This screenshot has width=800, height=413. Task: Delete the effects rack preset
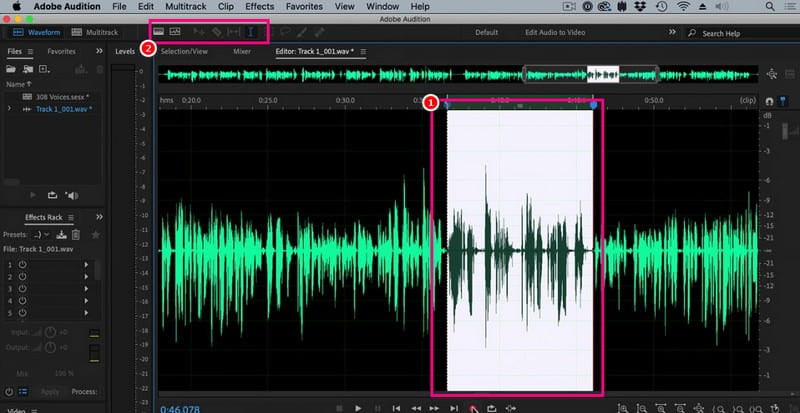[76, 234]
